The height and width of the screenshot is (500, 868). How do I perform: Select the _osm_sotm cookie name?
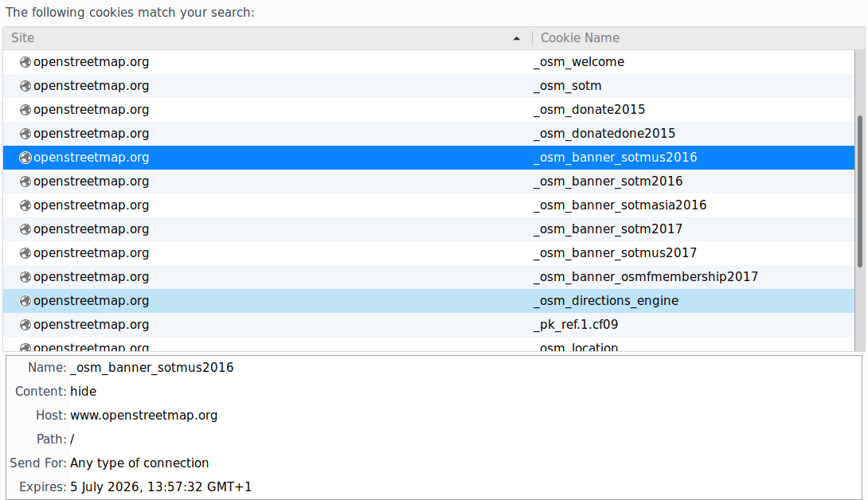(x=568, y=86)
